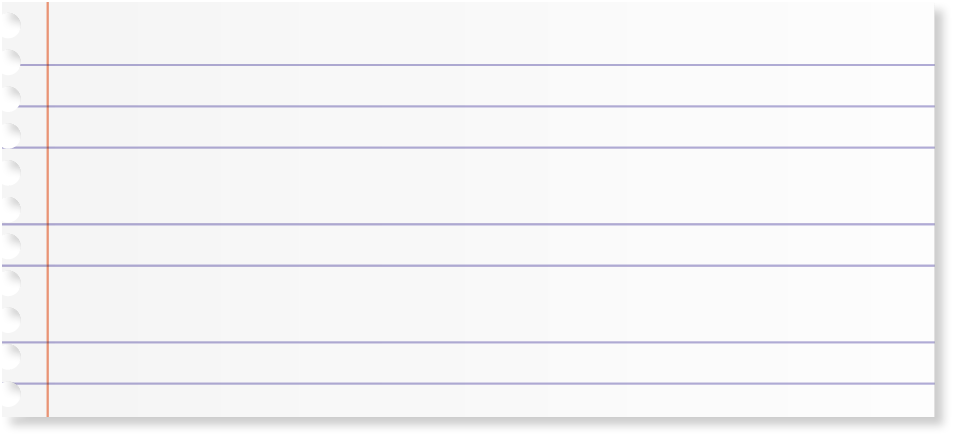Click the writing row between first and second lines
The width and height of the screenshot is (954, 437).
(x=480, y=86)
